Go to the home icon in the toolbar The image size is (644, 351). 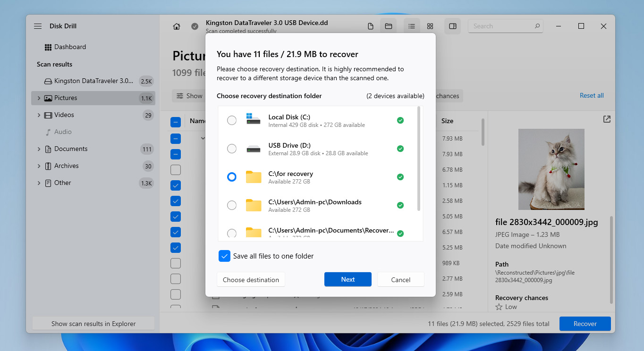pyautogui.click(x=177, y=26)
